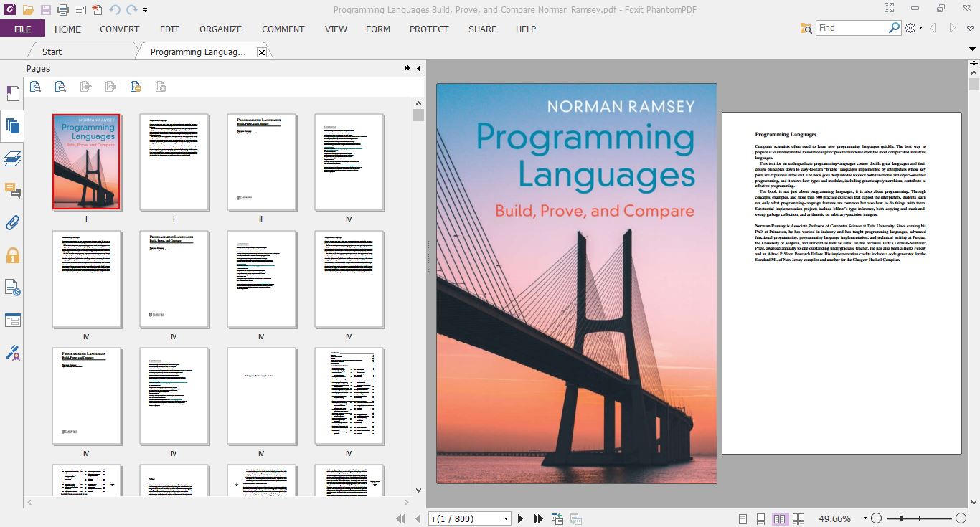Click the Email envelope icon in quick access toolbar
The height and width of the screenshot is (527, 980).
pos(80,9)
